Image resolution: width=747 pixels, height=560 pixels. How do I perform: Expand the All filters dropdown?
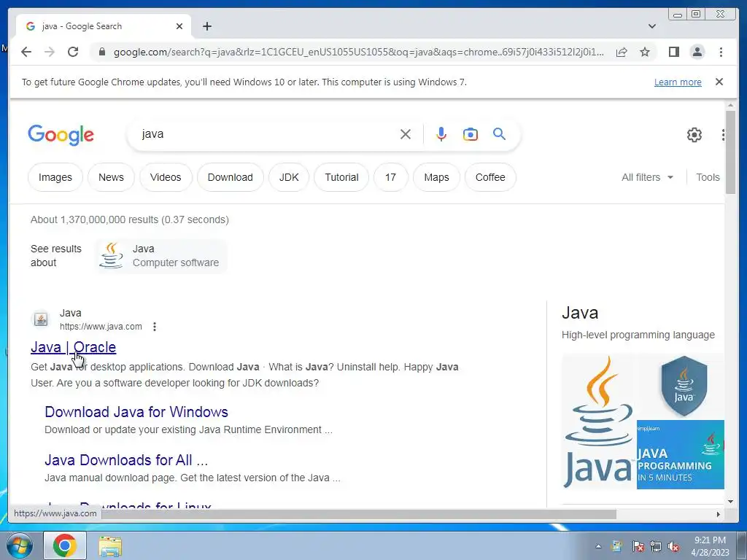pyautogui.click(x=648, y=177)
